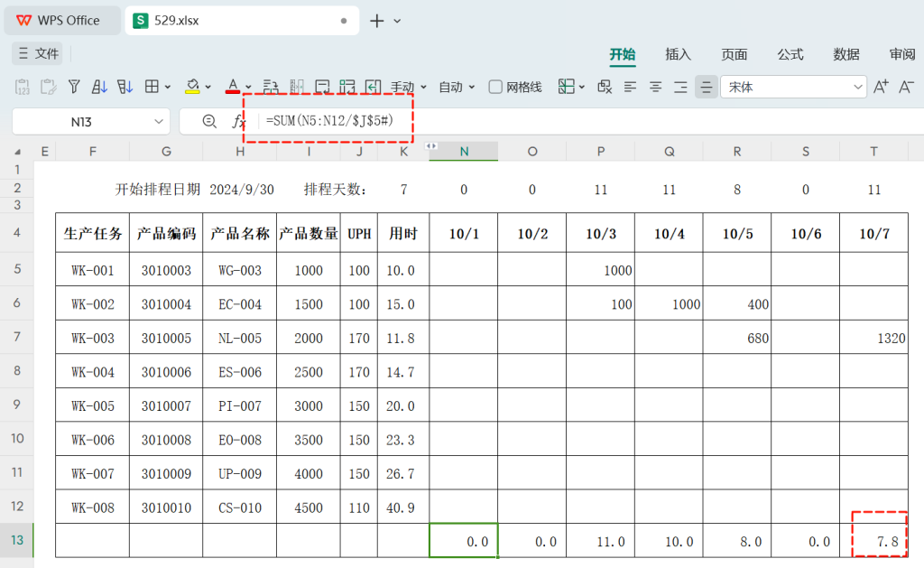Click the paste-formatting brush clipboard icon
Viewport: 924px width, 568px height.
click(48, 88)
